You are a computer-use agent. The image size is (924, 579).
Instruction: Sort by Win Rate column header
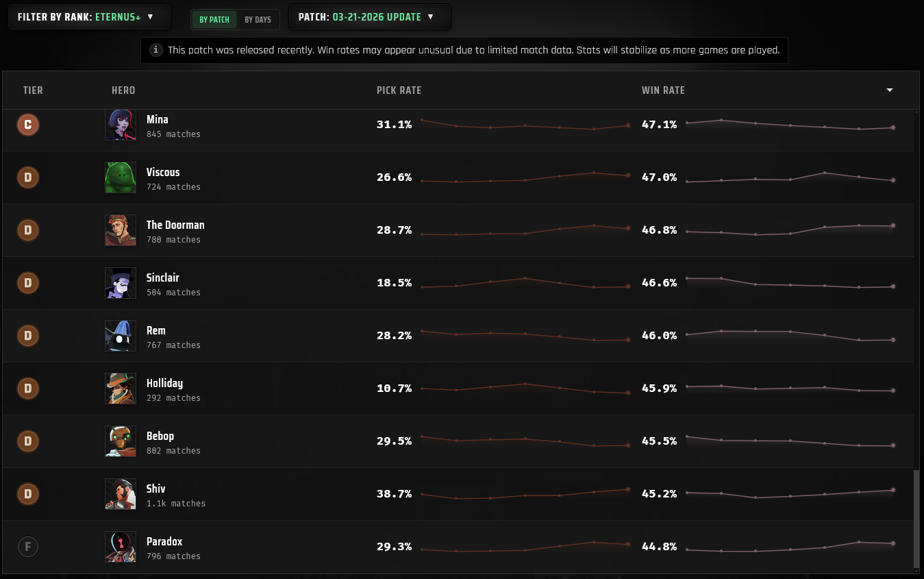coord(663,90)
